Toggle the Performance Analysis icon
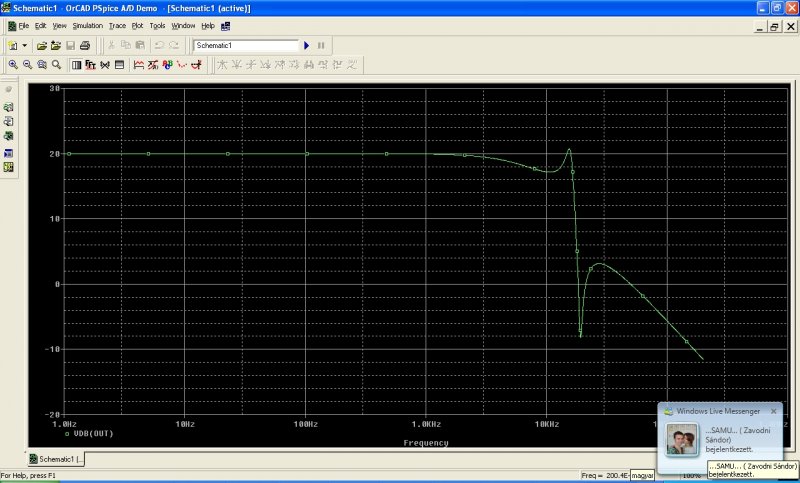 point(105,65)
